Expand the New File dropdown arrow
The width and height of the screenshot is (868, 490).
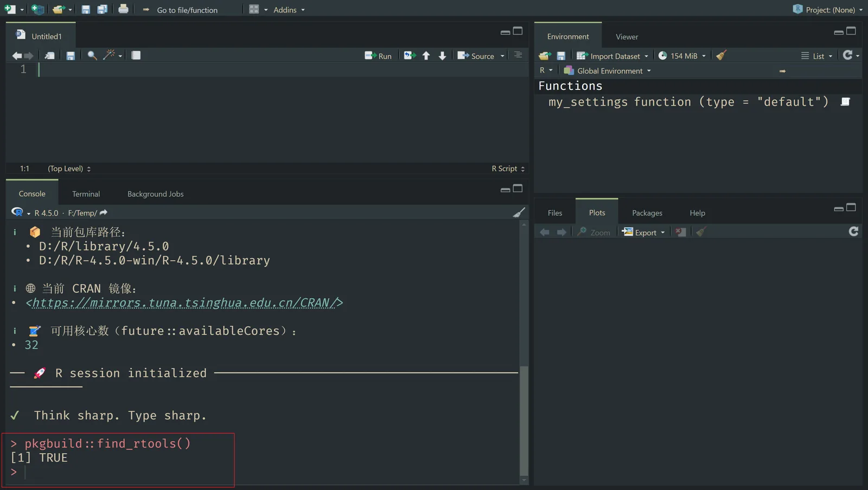coord(22,10)
